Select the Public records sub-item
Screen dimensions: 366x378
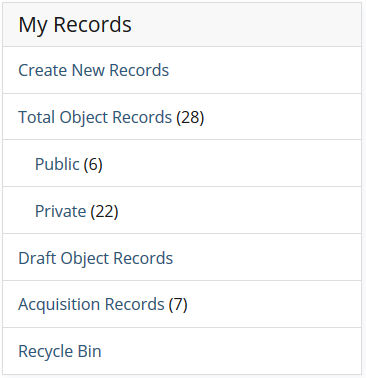point(57,164)
